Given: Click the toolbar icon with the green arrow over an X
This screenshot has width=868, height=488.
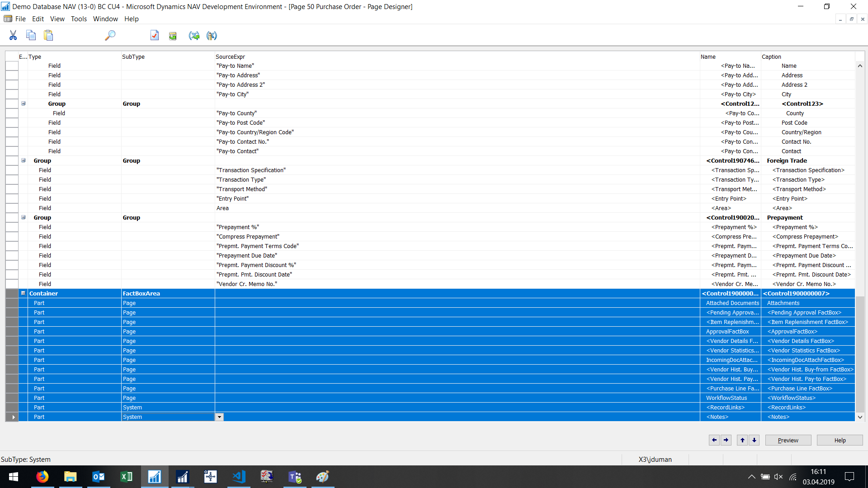Looking at the screenshot, I should click(x=194, y=36).
